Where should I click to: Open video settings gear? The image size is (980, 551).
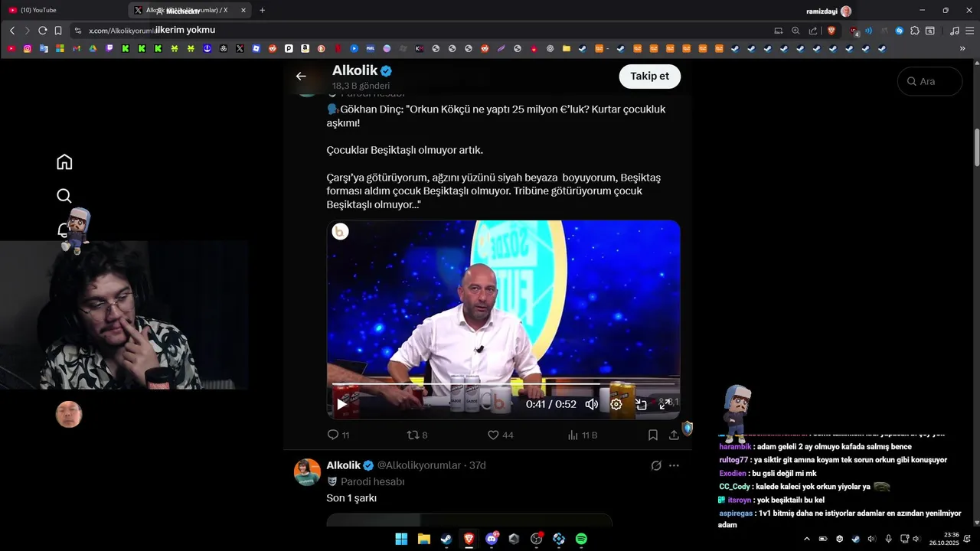(x=616, y=404)
